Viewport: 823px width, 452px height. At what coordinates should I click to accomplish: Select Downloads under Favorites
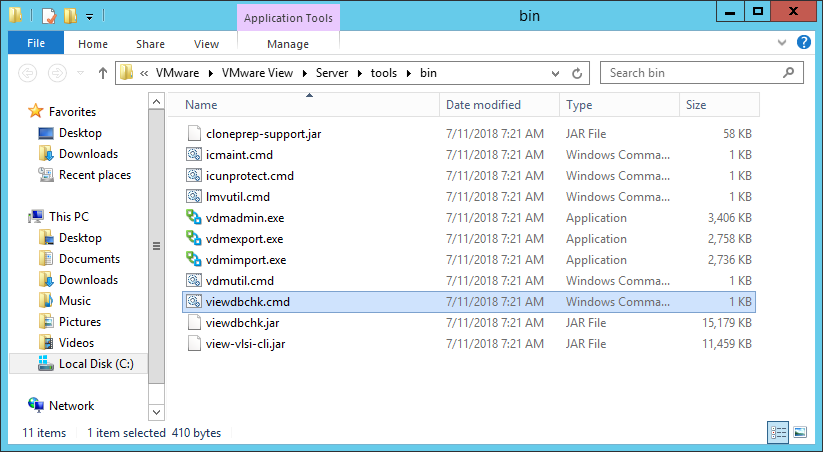88,154
